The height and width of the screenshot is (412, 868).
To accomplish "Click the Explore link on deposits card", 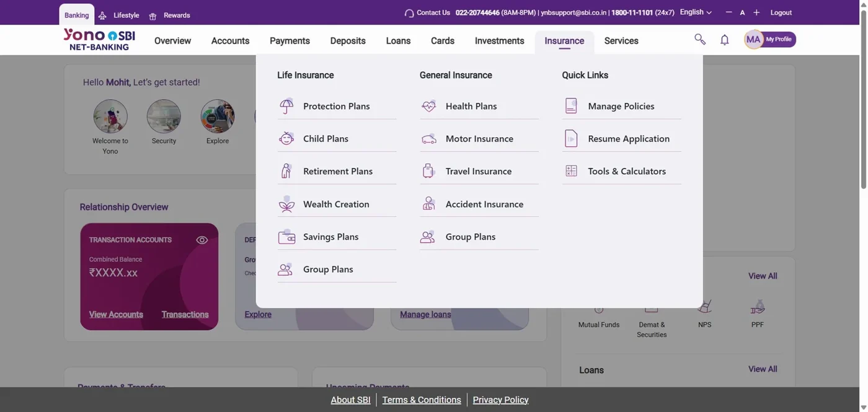I will point(258,314).
